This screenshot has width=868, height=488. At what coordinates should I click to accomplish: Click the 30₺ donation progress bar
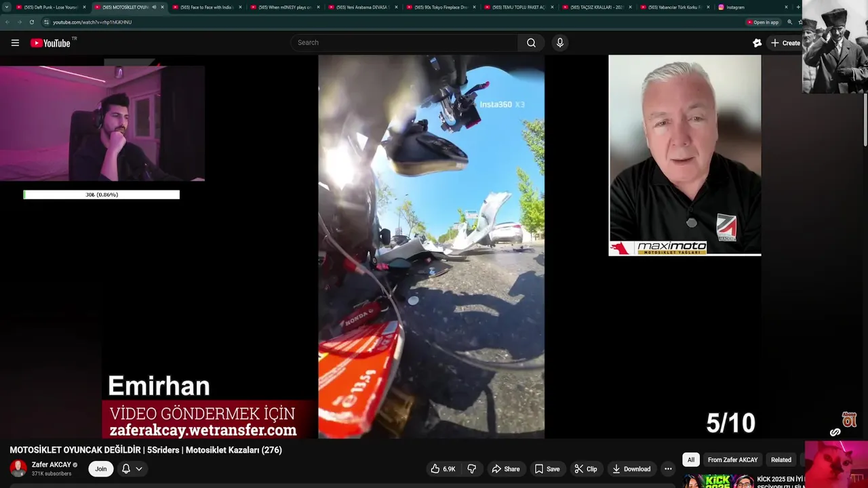click(102, 195)
